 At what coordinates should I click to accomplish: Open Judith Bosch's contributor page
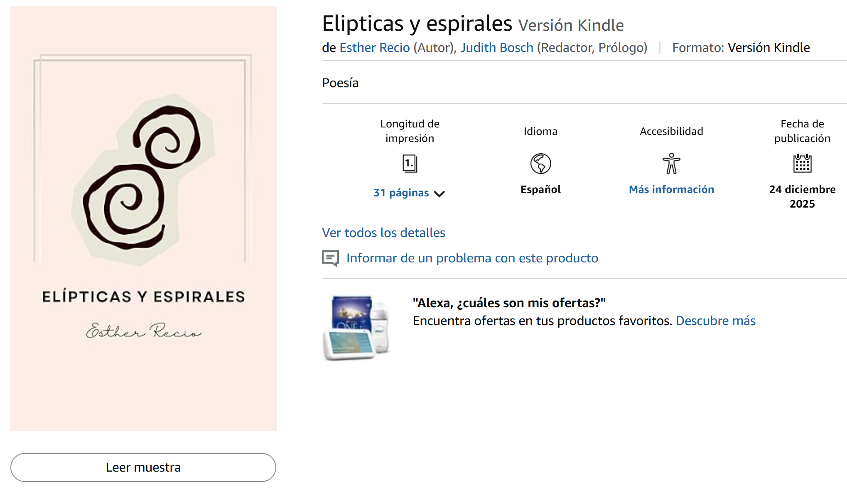[496, 48]
